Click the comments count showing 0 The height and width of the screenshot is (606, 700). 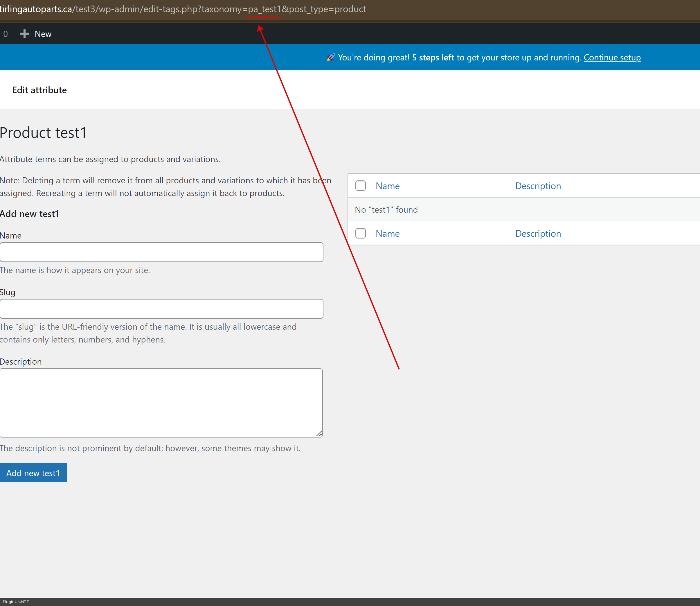(6, 34)
